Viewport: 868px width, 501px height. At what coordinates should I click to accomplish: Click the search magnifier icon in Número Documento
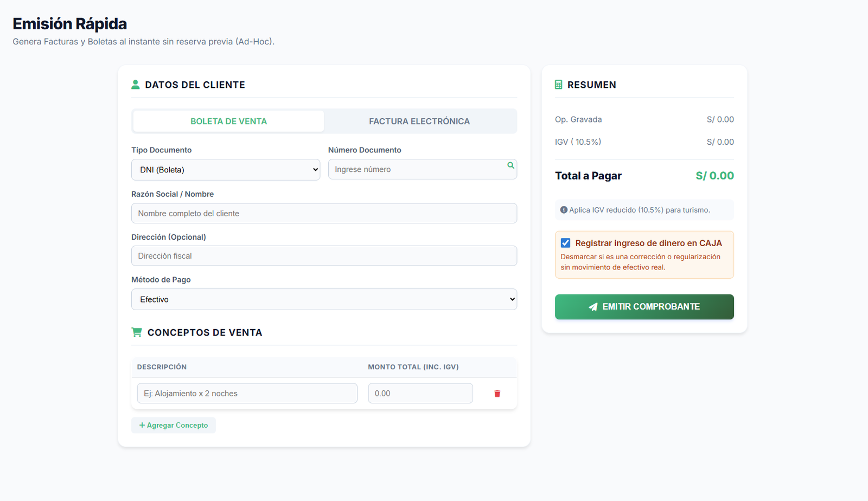coord(510,165)
